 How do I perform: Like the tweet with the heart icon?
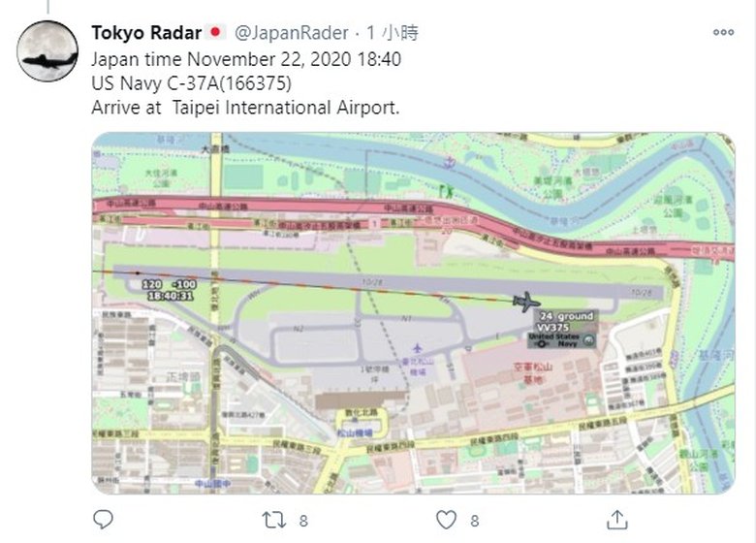click(444, 518)
